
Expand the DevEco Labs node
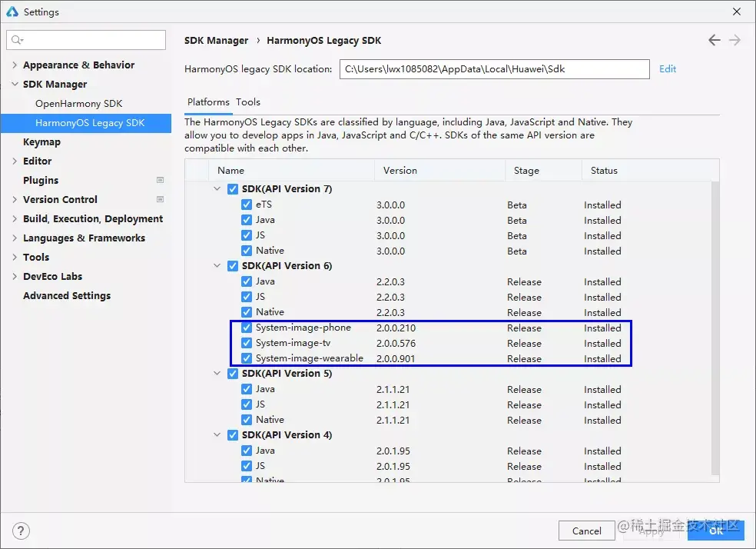point(15,277)
